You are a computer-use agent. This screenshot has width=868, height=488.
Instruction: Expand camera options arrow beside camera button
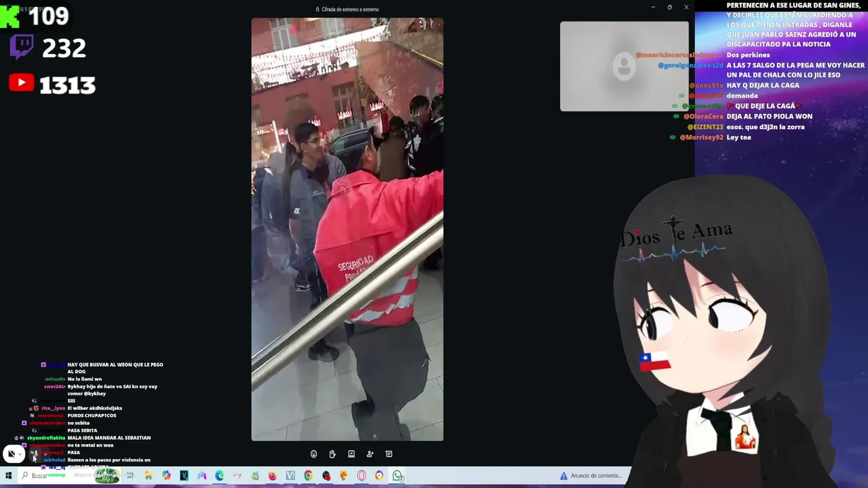(20, 453)
